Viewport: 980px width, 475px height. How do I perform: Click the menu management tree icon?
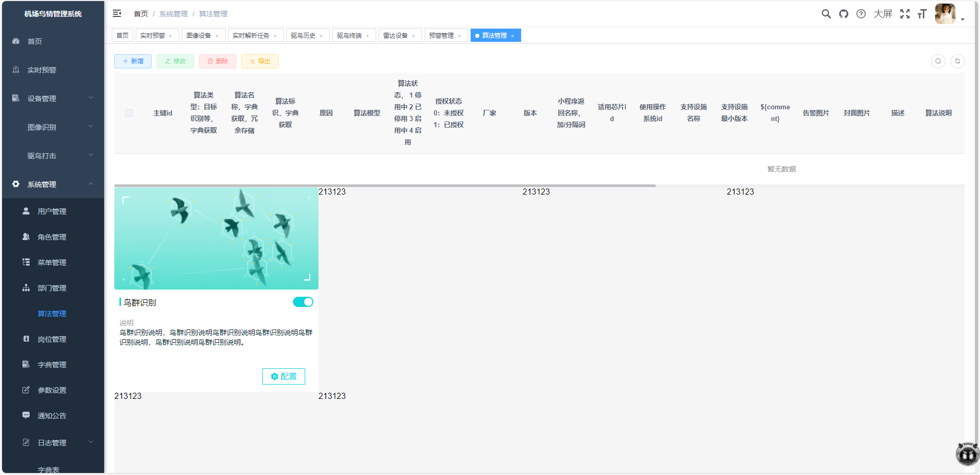point(26,262)
